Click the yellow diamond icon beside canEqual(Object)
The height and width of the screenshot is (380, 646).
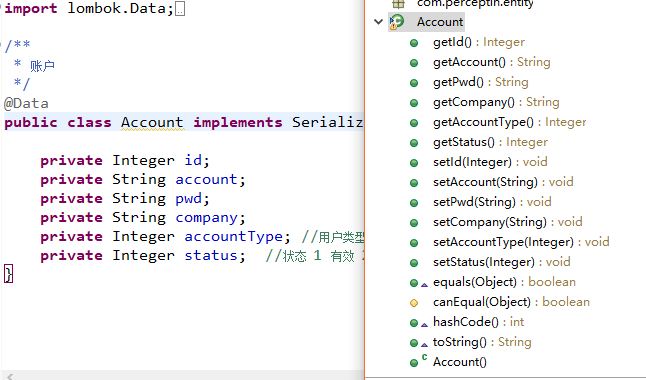414,303
